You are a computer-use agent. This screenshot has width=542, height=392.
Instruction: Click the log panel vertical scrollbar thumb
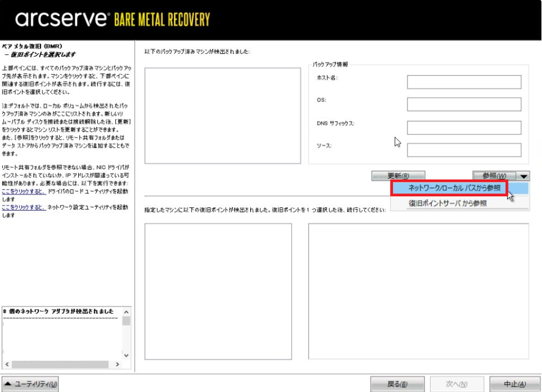[126, 321]
